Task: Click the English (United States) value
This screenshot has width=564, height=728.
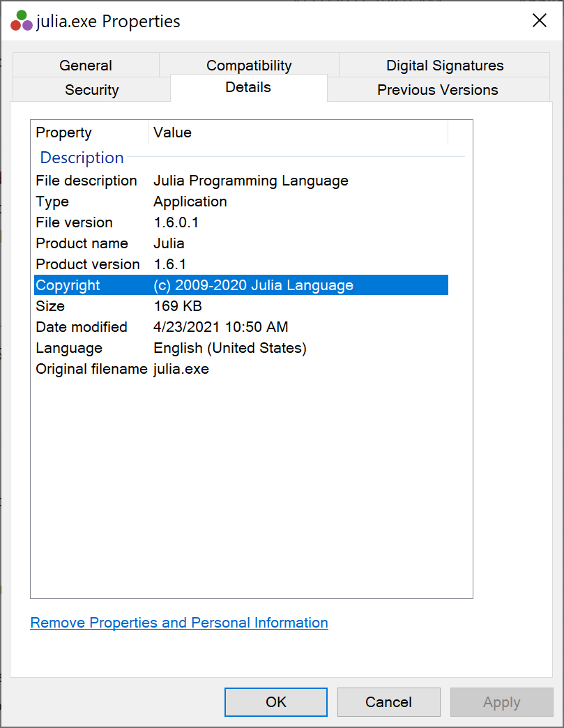Action: pyautogui.click(x=230, y=348)
